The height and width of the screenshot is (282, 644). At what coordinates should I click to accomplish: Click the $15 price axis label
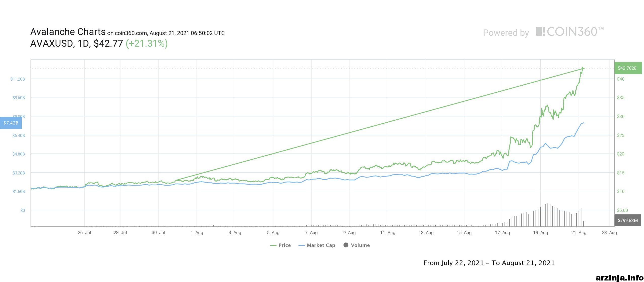click(x=621, y=173)
